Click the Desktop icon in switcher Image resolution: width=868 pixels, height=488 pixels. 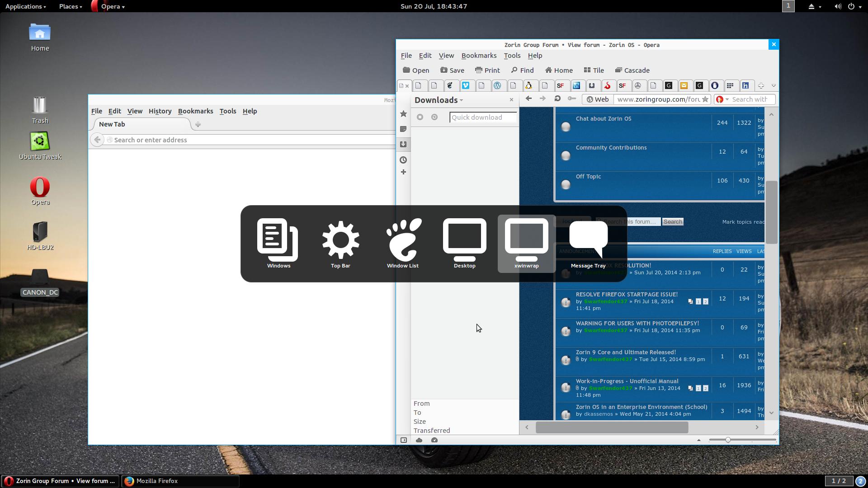(464, 243)
